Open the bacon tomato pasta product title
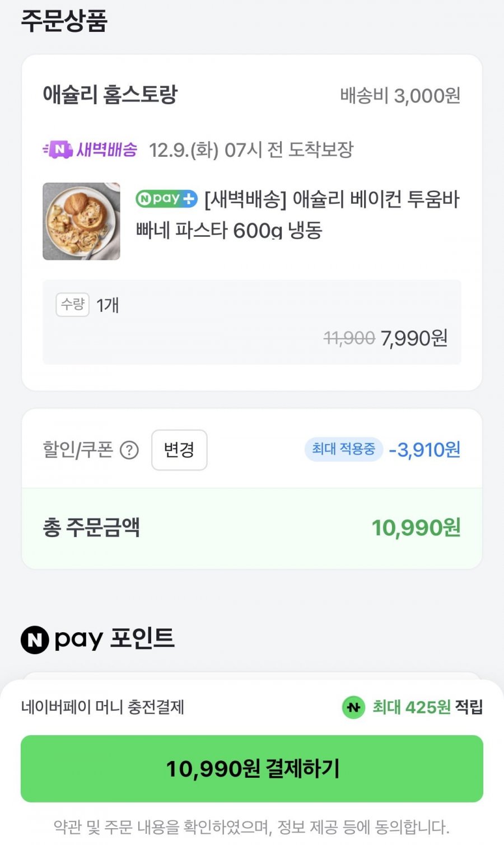This screenshot has height=845, width=504. 298,215
